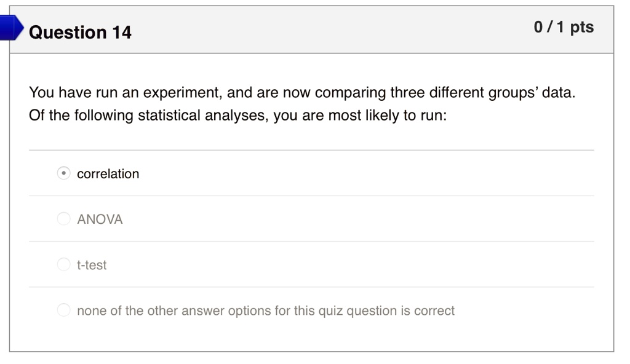Select 'none of the other answer options' choice

(63, 310)
